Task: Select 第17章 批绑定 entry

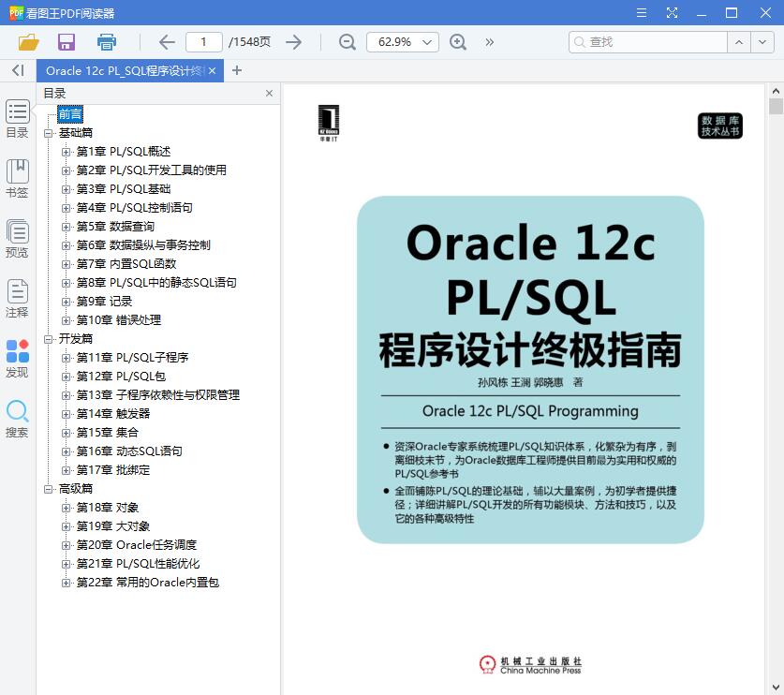Action: point(113,470)
